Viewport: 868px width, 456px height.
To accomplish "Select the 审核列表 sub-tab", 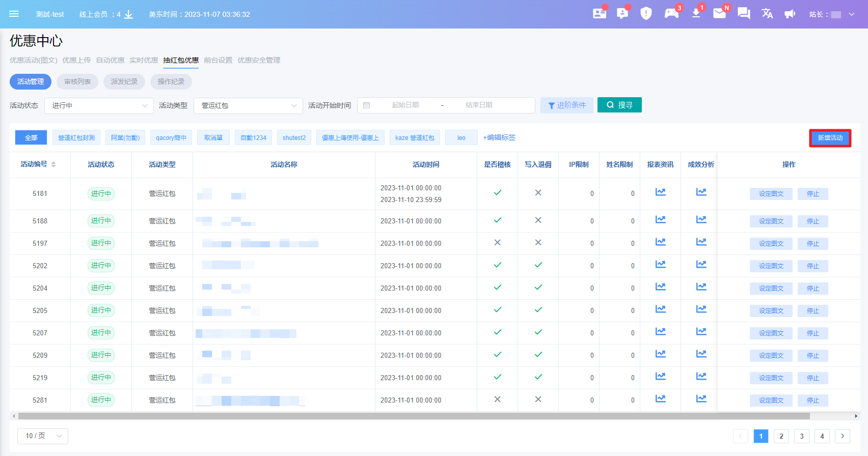I will coord(77,82).
